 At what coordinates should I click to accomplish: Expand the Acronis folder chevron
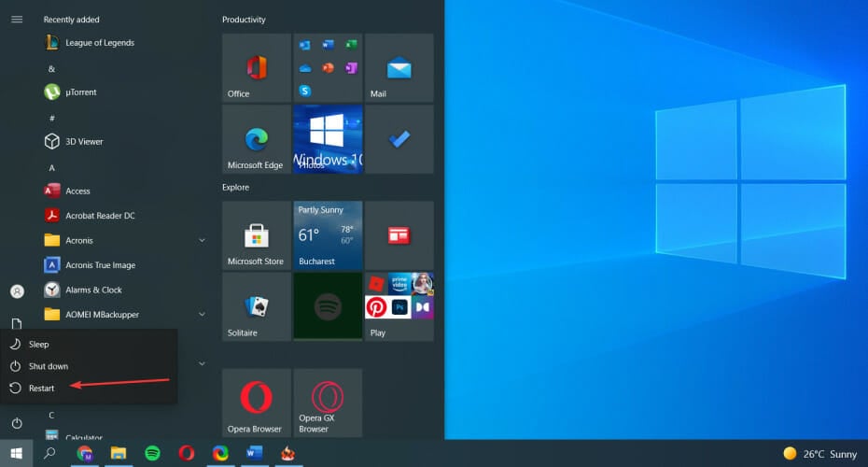(x=202, y=240)
